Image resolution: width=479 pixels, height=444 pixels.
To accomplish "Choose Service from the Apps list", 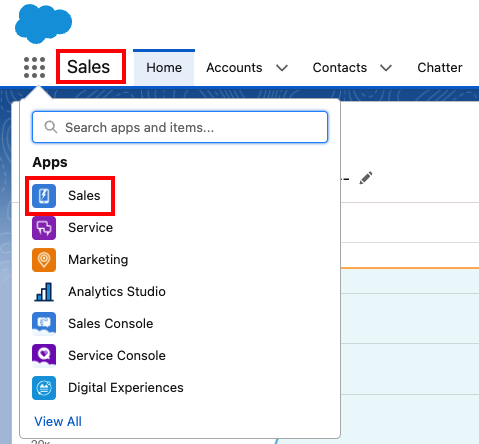I will [x=91, y=228].
